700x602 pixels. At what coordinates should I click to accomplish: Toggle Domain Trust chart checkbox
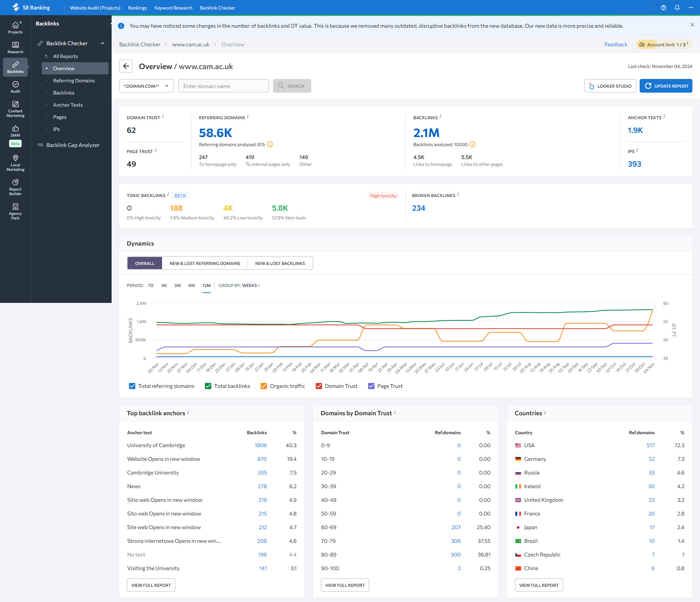click(x=319, y=386)
